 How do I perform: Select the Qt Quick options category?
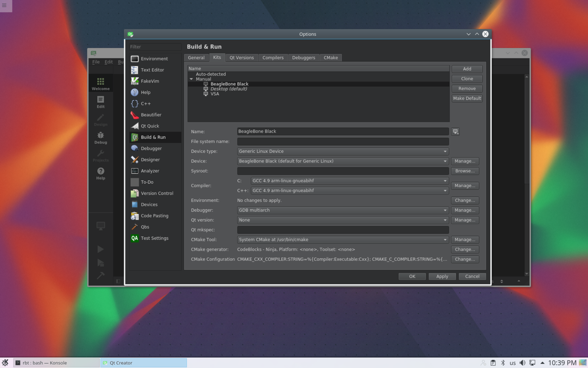click(x=155, y=126)
